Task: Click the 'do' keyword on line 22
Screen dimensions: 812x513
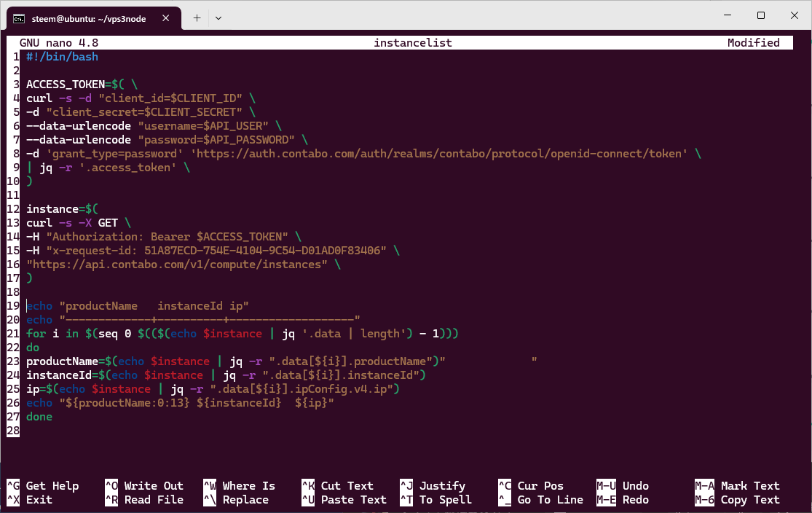Action: pyautogui.click(x=33, y=347)
